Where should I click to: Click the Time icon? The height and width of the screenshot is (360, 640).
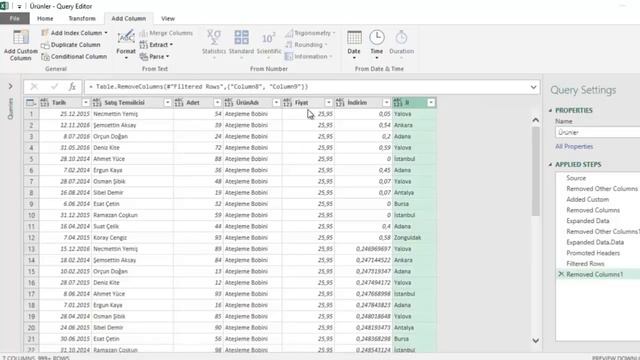pos(377,38)
